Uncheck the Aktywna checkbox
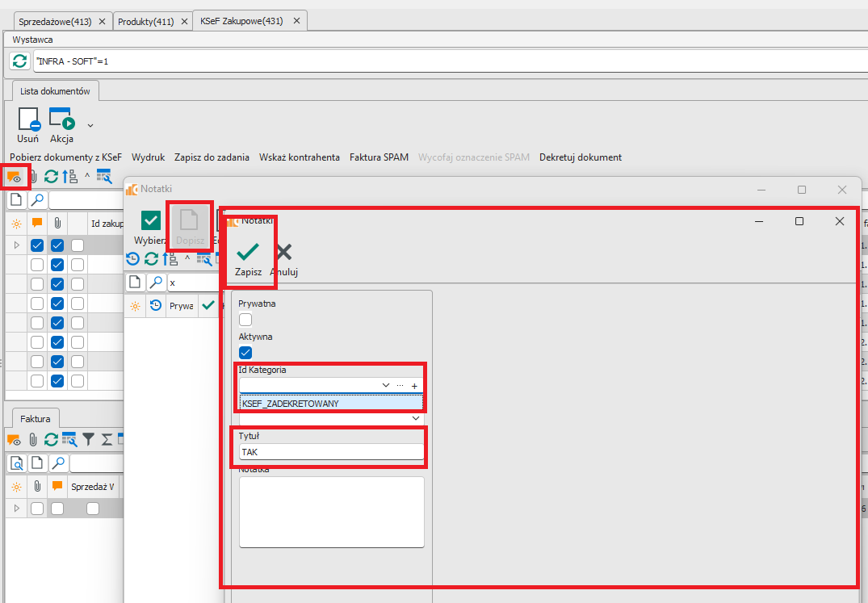The width and height of the screenshot is (868, 603). coord(245,353)
